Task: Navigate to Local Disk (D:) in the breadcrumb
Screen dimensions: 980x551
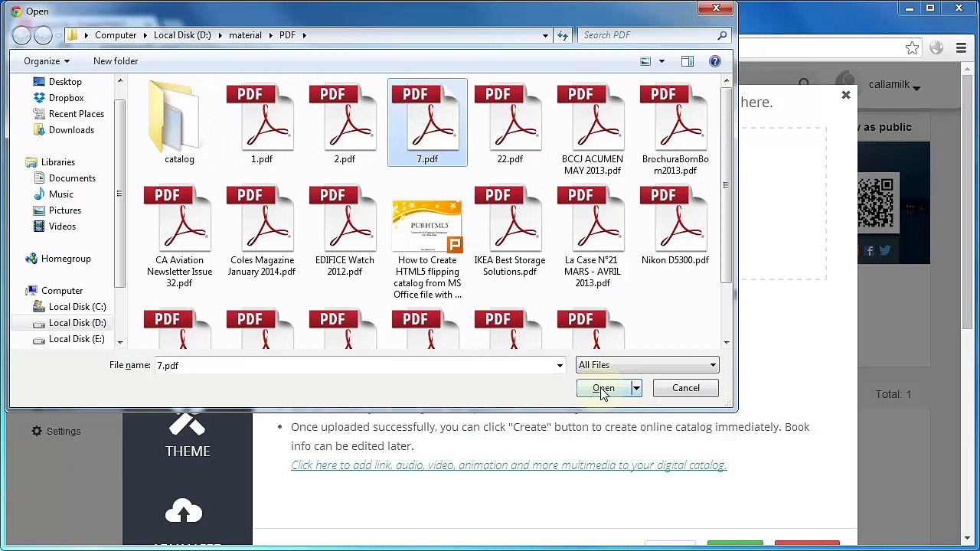Action: tap(182, 35)
